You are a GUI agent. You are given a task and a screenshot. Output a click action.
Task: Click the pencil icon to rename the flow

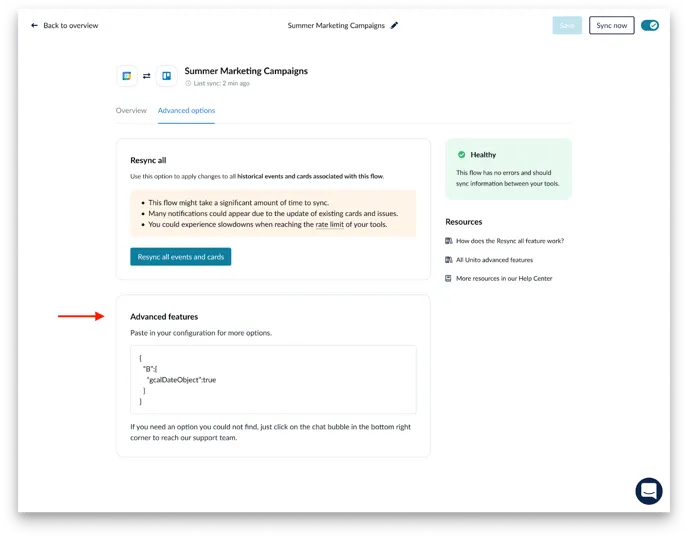coord(394,25)
